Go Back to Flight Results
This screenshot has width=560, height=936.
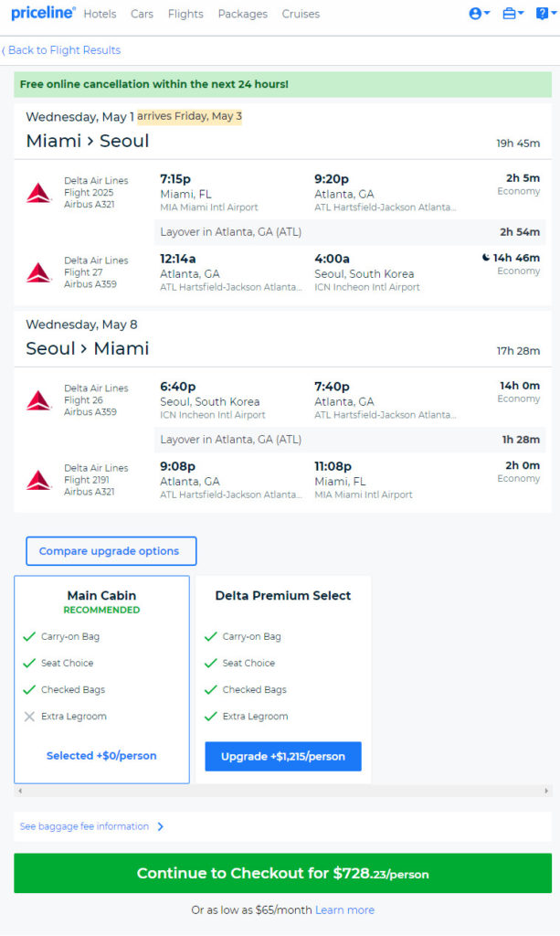[x=61, y=50]
